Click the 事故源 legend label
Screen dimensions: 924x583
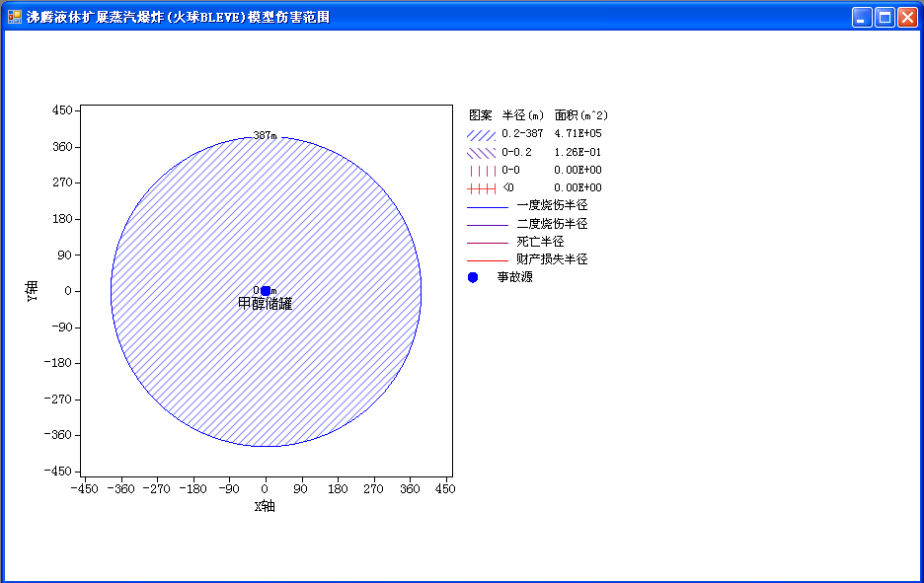pyautogui.click(x=515, y=277)
